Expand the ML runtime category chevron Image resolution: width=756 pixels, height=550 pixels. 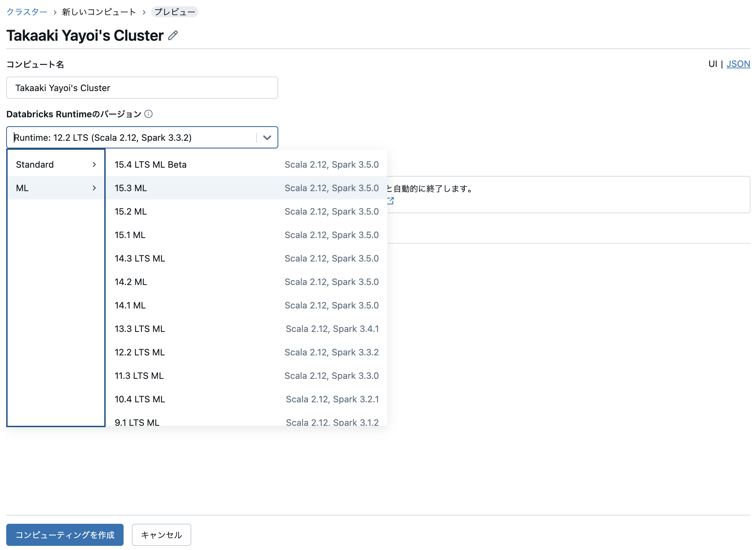coord(94,188)
